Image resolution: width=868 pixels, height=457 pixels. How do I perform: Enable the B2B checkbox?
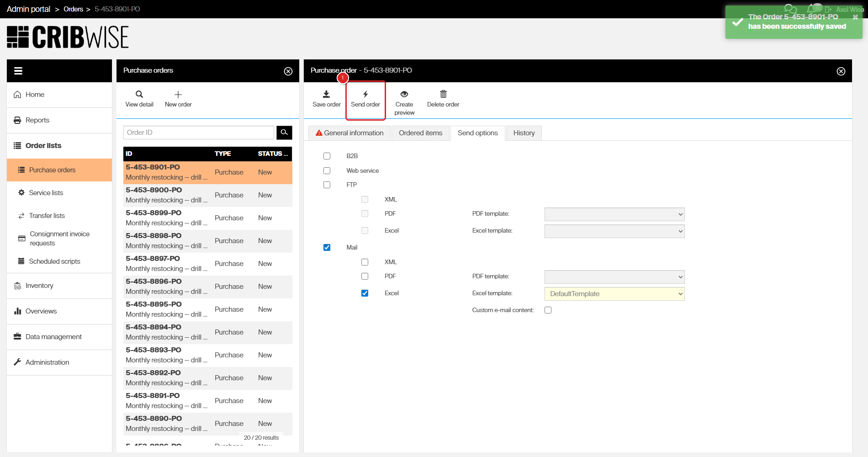click(327, 156)
